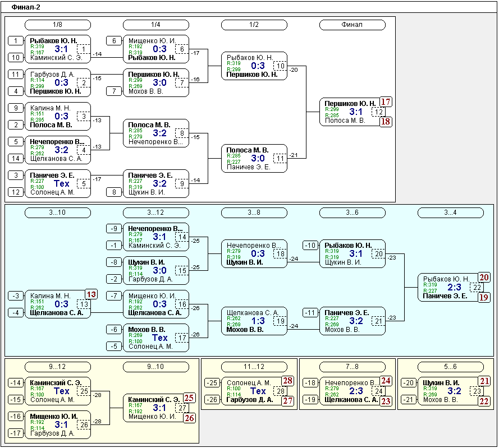Select dashed match number 10 in semifinal
Image resolution: width=499 pixels, height=448 pixels.
point(281,66)
